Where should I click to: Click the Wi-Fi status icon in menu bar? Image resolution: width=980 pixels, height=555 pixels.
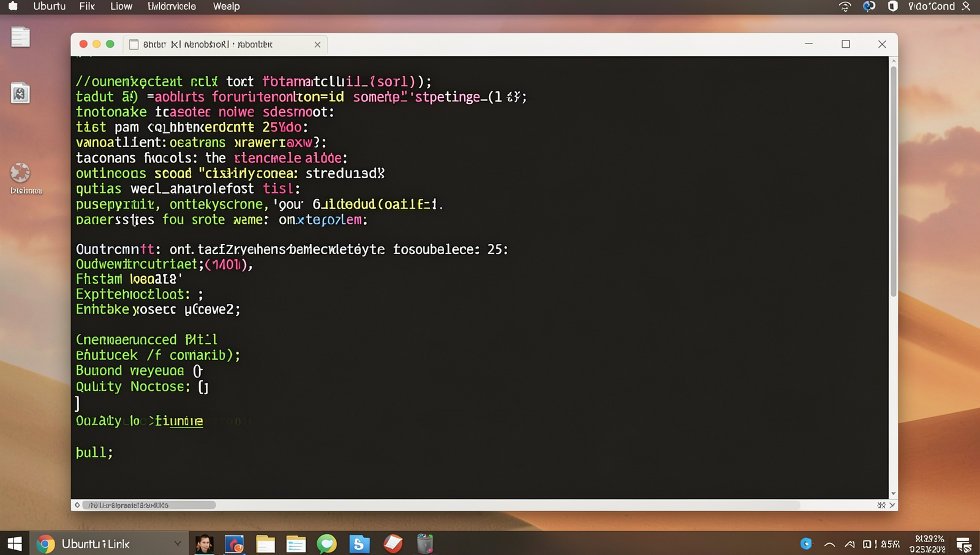coord(845,6)
